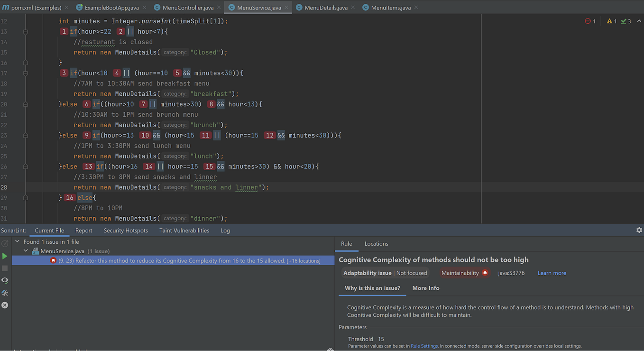
Task: Collapse the Found 1 issue in 1 file node
Action: [x=17, y=241]
